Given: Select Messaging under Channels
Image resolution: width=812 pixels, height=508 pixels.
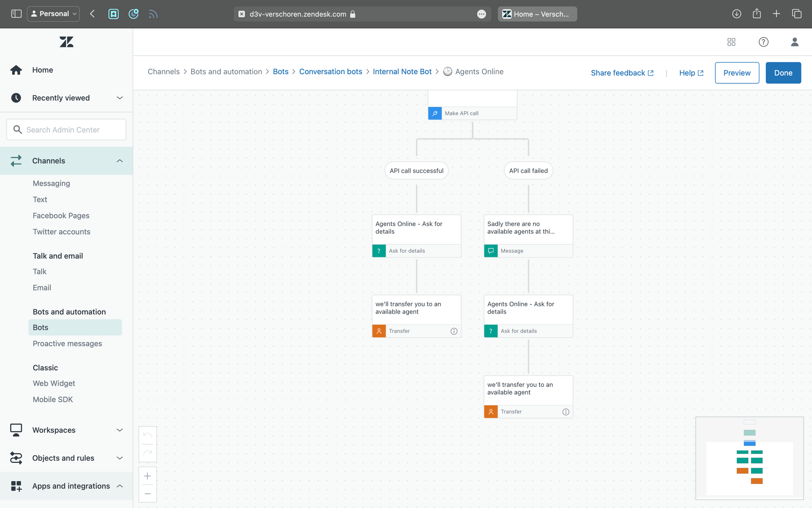Looking at the screenshot, I should coord(52,183).
